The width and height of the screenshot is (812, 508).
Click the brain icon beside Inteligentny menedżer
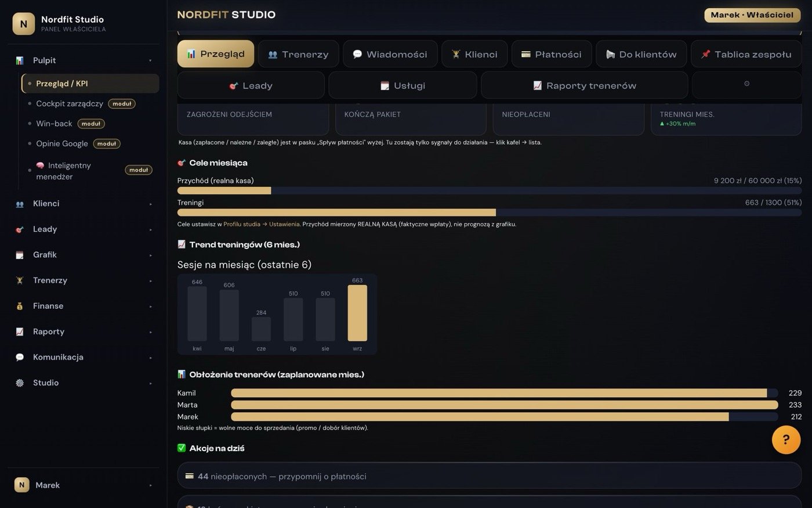[41, 165]
